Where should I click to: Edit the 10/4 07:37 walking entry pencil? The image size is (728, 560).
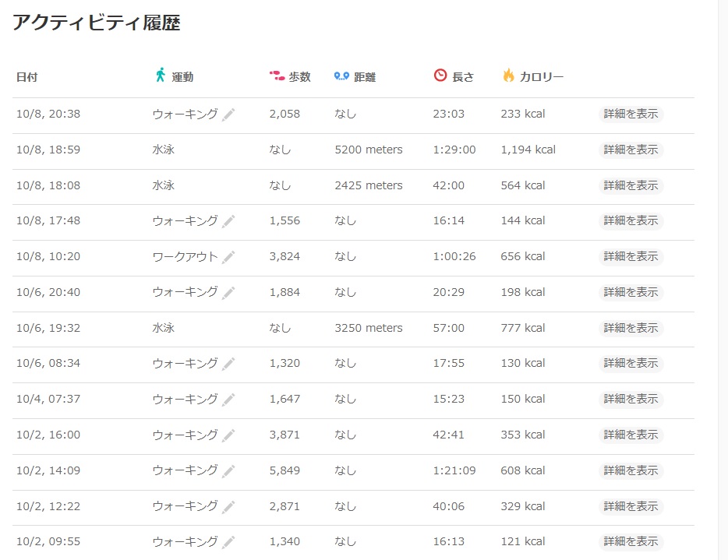(x=228, y=400)
